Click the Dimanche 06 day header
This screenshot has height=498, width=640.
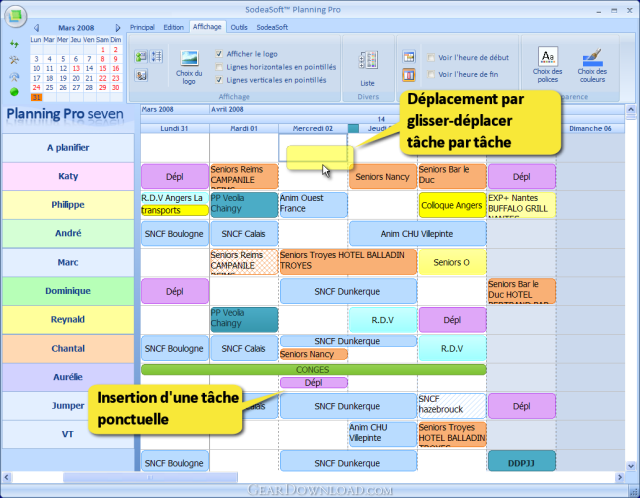click(590, 129)
